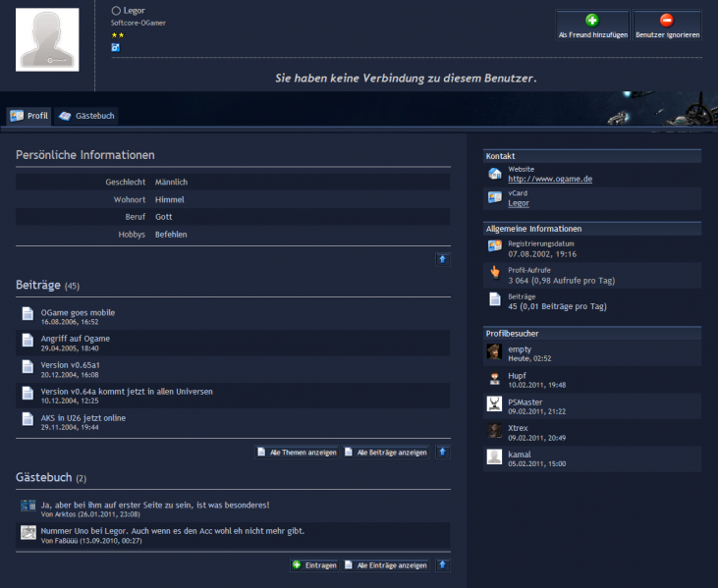Viewport: 718px width, 588px height.
Task: Open 'Version v0.64a kommt jetzt in allen Universen'
Action: click(x=127, y=392)
